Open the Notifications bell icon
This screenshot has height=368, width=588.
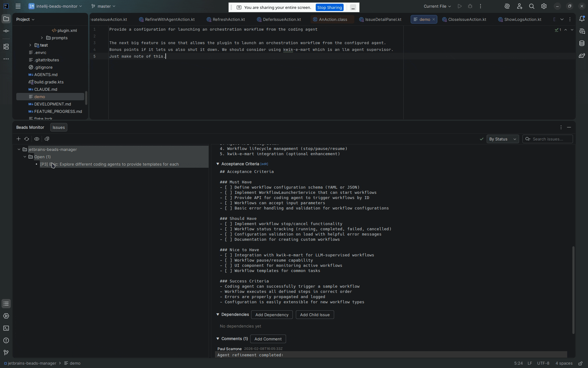point(582,19)
